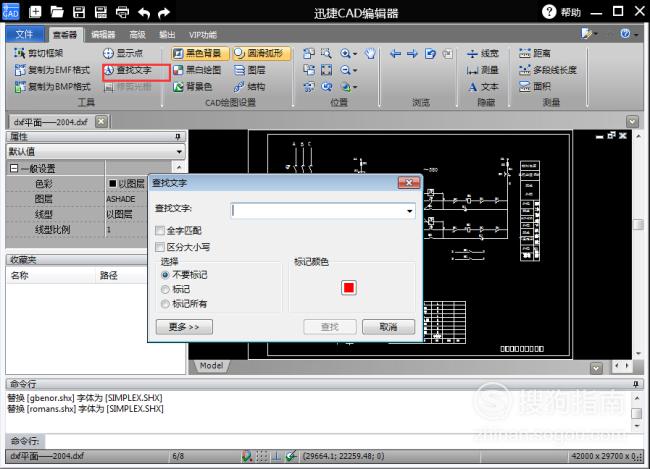Viewport: 650px width, 469px height.
Task: Activate the 显示点 tool
Action: (123, 53)
